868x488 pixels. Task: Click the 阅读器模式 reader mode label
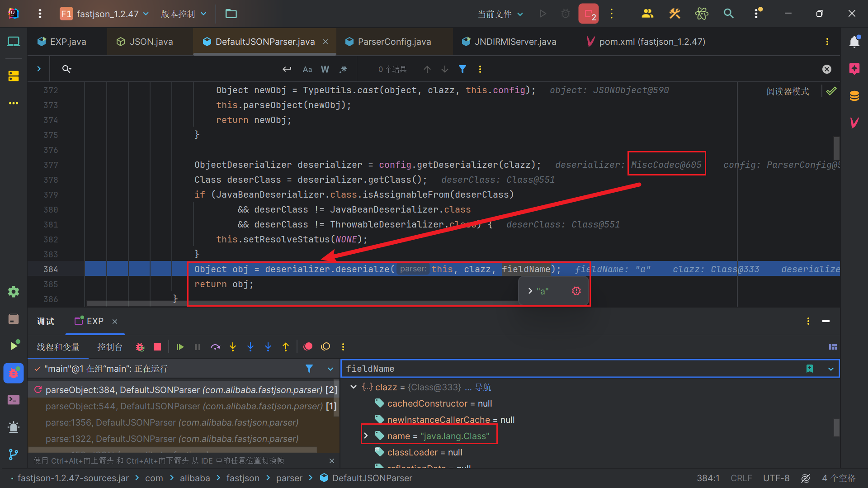(x=788, y=91)
